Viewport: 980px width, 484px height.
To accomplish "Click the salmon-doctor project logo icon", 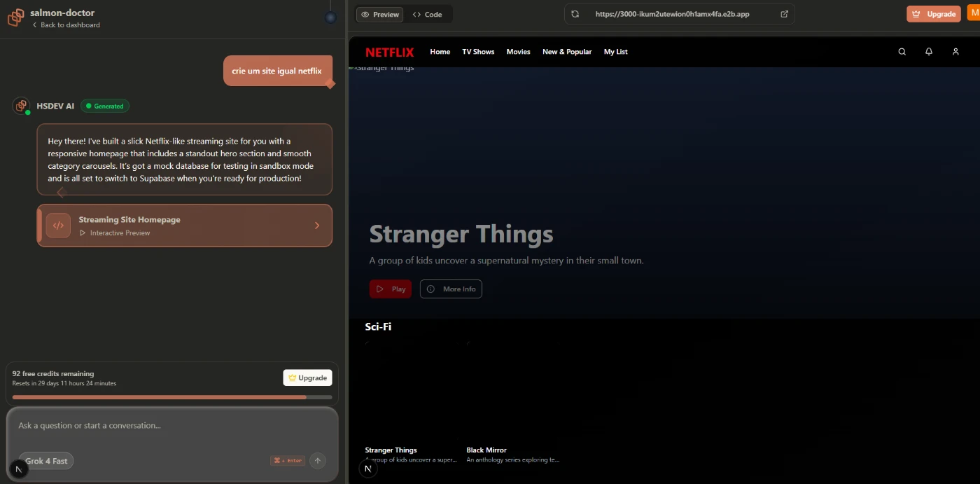I will pos(15,18).
